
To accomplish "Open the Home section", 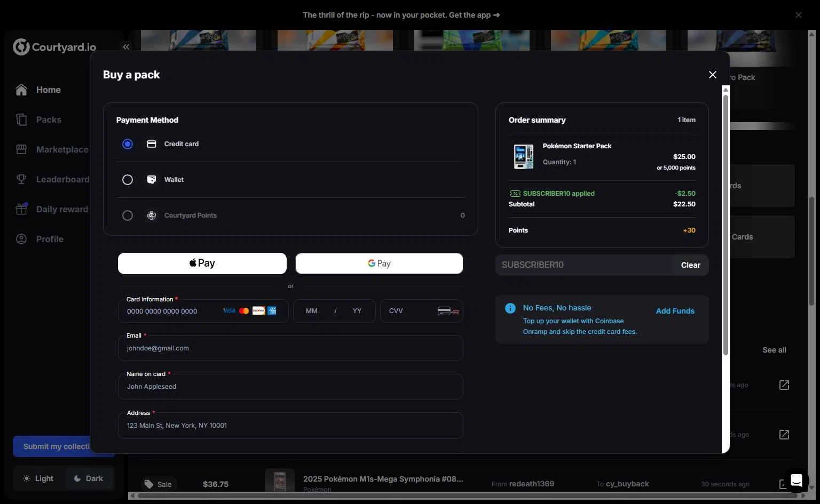I will 48,90.
